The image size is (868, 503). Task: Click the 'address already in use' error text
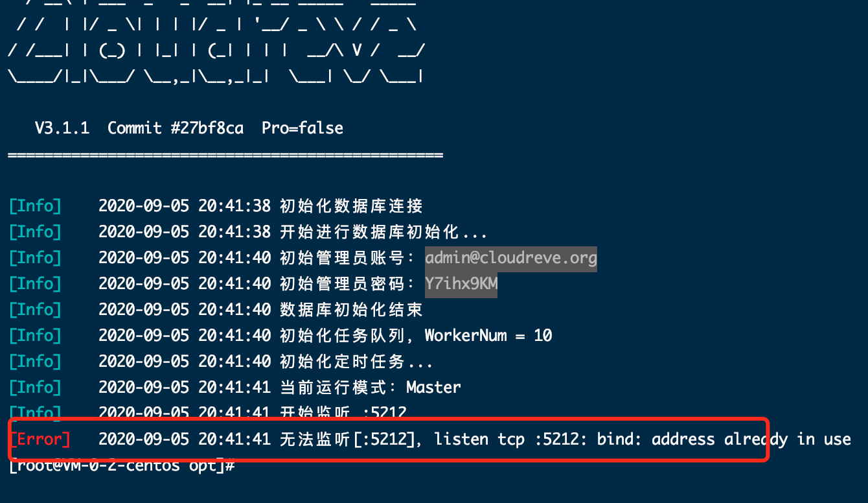[x=751, y=439]
